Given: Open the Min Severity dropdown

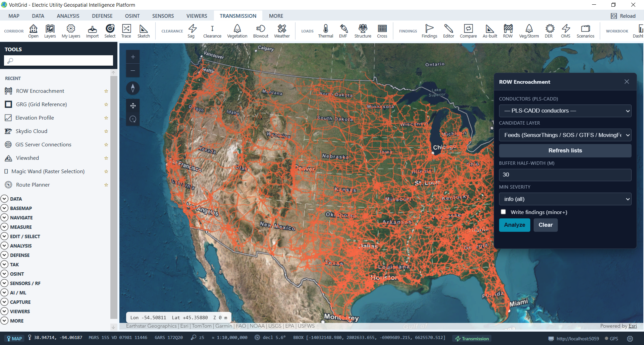Looking at the screenshot, I should coord(565,199).
